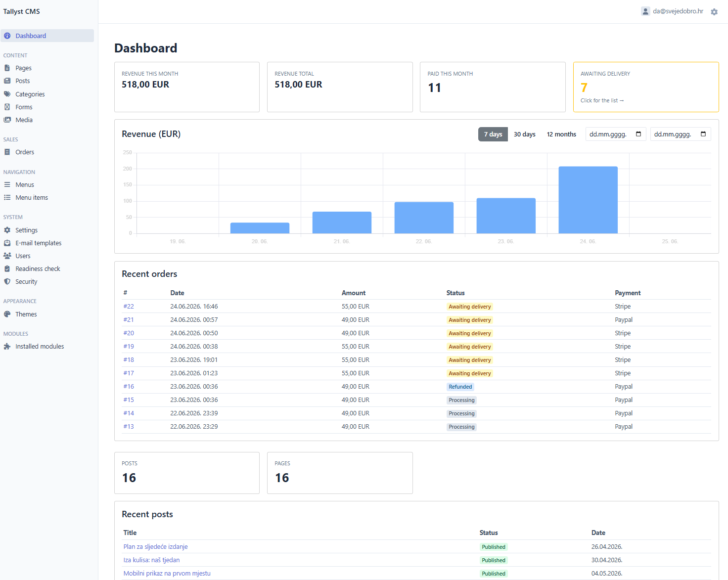
Task: Click the 21. 06. revenue bar
Action: [x=342, y=223]
